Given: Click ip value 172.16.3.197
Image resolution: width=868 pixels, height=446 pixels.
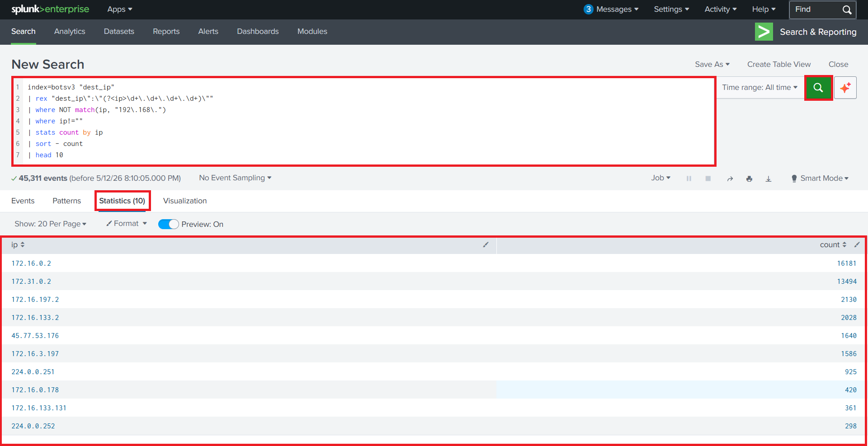Looking at the screenshot, I should coord(35,354).
